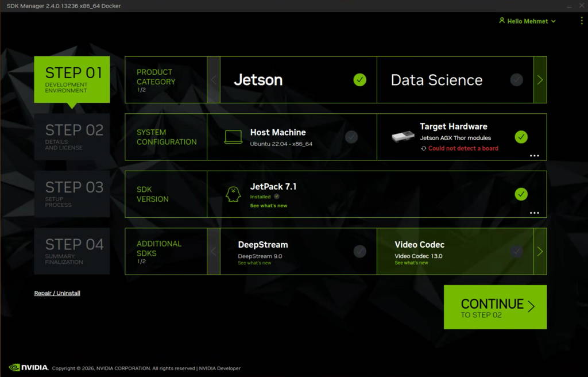Click the System Configuration label
This screenshot has width=588, height=377.
(x=167, y=137)
